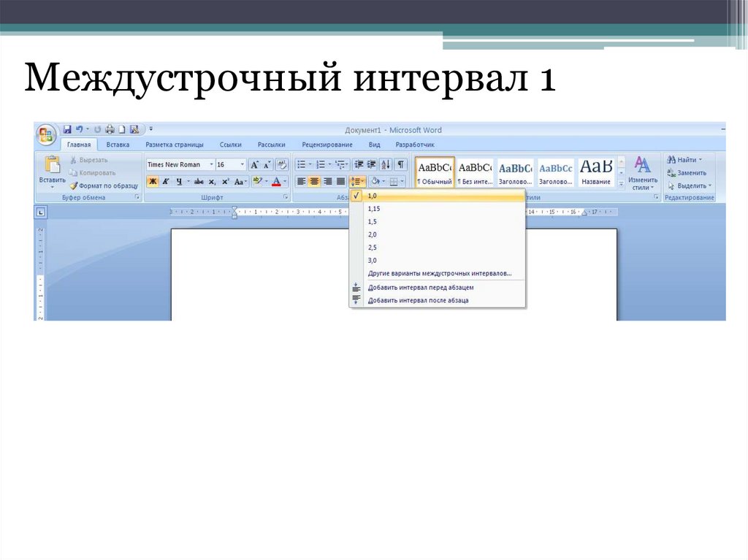Switch to the Ссылки tab
Image resolution: width=748 pixels, height=560 pixels.
coord(230,145)
